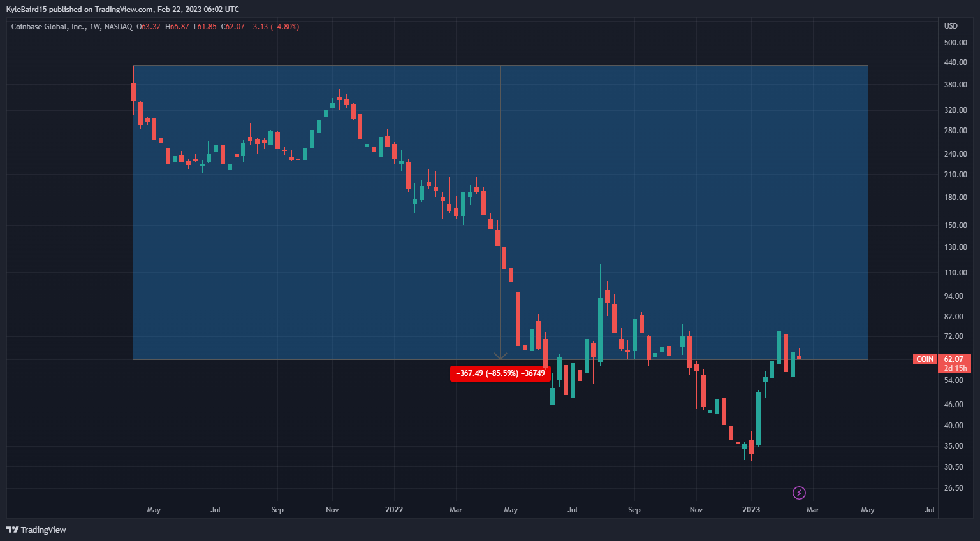Click the 26.50 price axis label
Image resolution: width=980 pixels, height=541 pixels.
pos(954,488)
